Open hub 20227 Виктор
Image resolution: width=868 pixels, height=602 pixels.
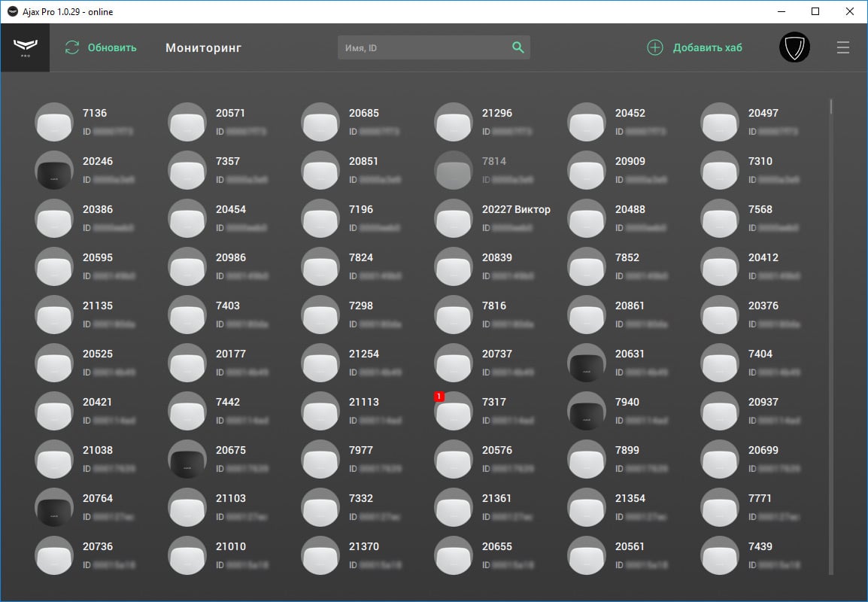pos(453,218)
